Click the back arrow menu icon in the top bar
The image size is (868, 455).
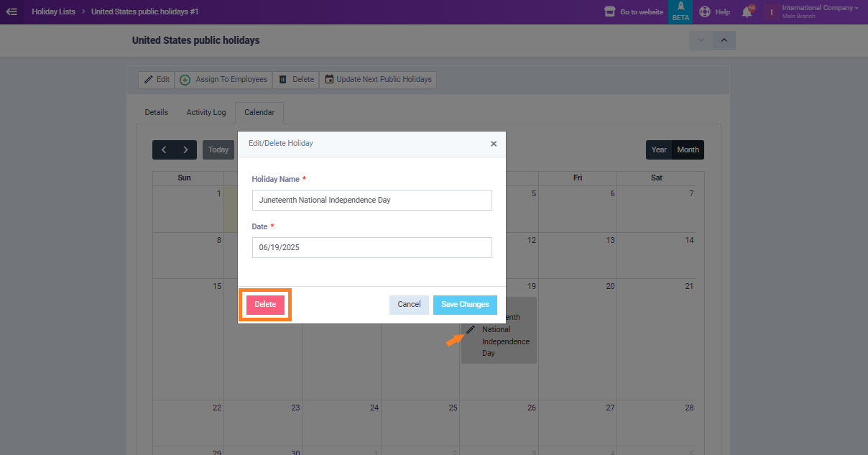[x=11, y=12]
